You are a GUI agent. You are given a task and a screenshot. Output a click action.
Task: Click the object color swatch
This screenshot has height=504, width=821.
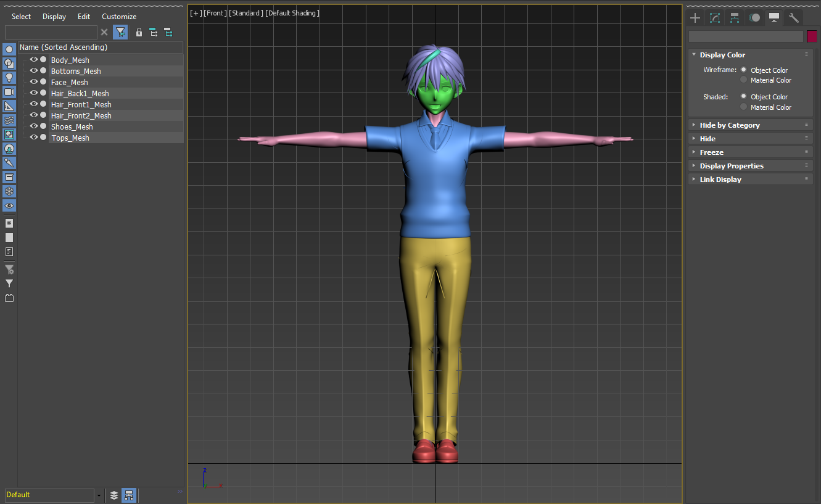point(812,36)
